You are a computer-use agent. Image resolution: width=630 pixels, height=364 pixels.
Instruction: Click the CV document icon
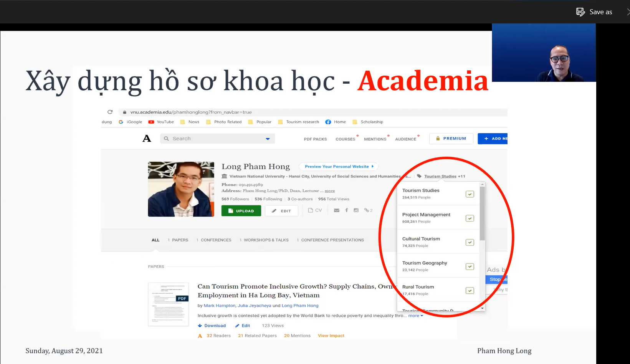coord(311,210)
